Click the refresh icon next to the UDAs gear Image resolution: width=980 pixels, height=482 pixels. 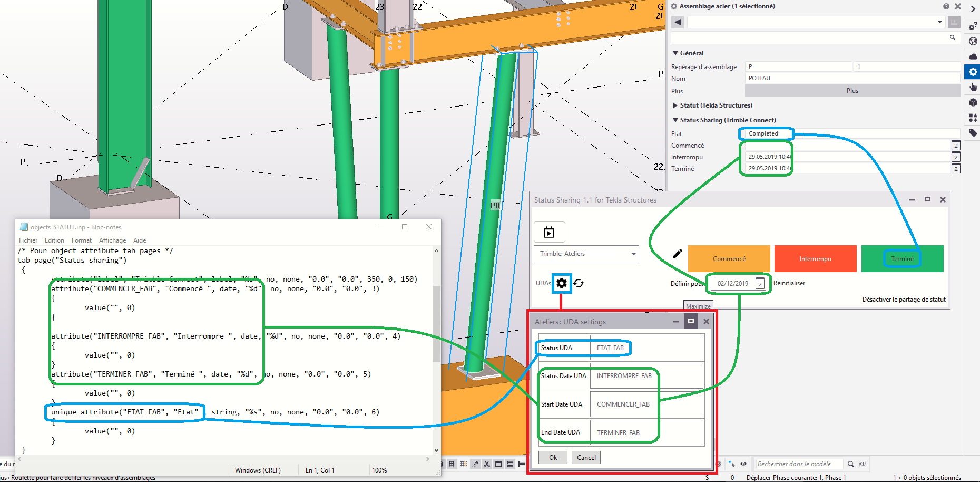point(579,283)
